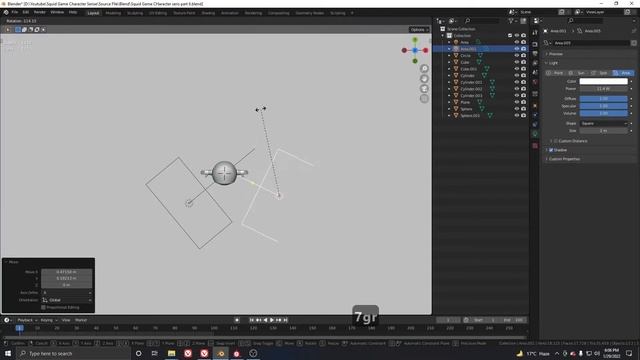Set light type to Spot
640x360 pixels.
click(600, 73)
